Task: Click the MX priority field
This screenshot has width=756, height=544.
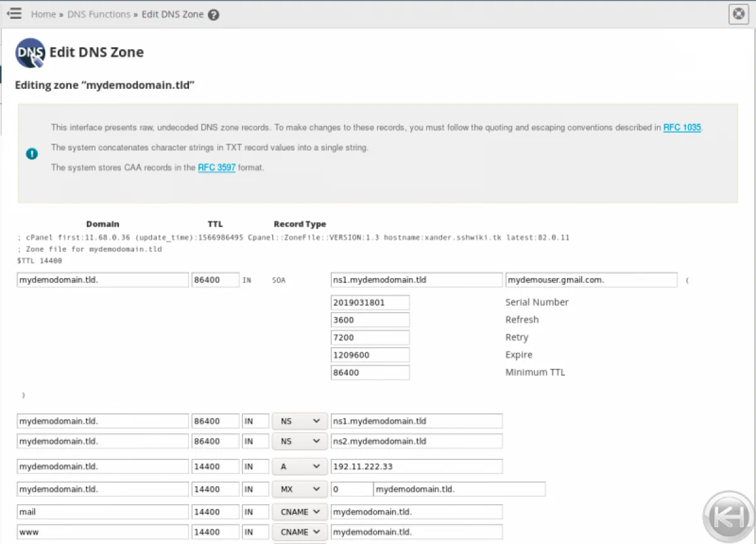Action: pyautogui.click(x=352, y=489)
